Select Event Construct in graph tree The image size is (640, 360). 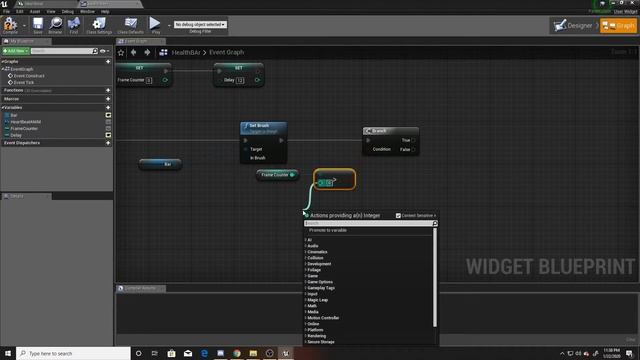pyautogui.click(x=29, y=76)
